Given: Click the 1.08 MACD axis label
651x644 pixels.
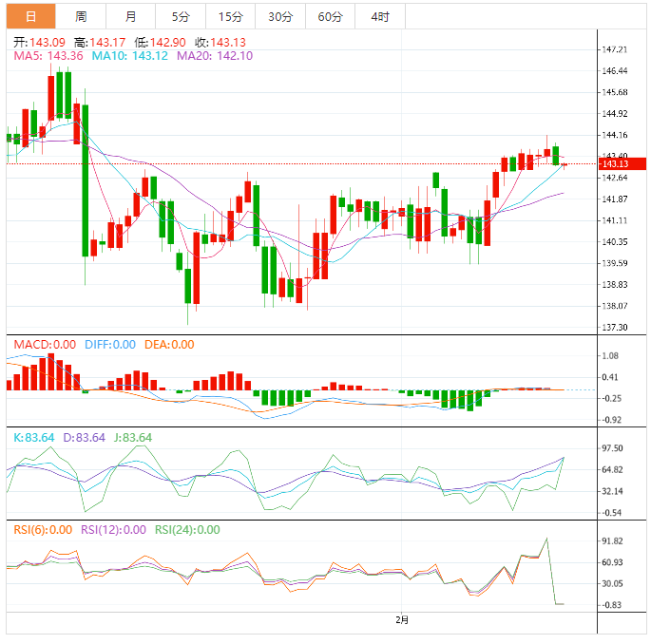Looking at the screenshot, I should click(610, 356).
